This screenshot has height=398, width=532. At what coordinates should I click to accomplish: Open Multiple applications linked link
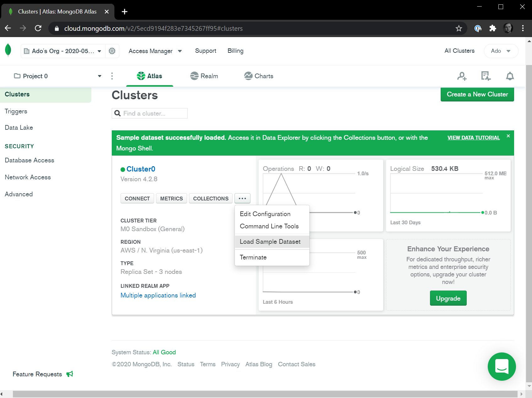click(x=158, y=295)
